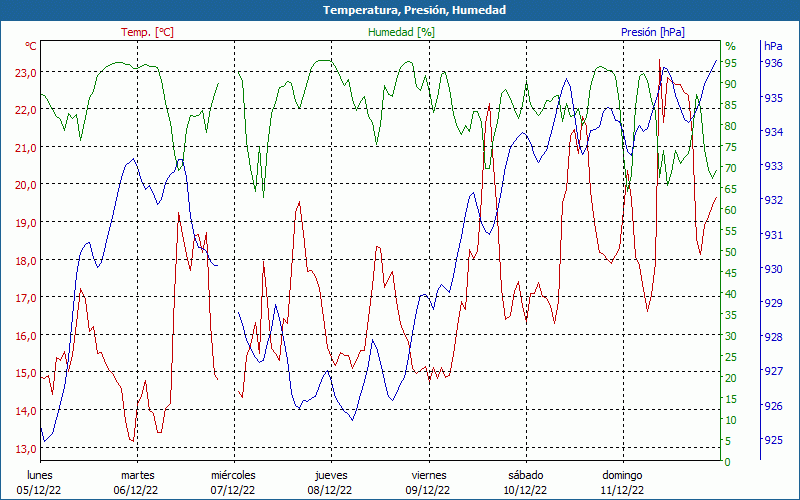The image size is (800, 500).
Task: Pick the 929 pressure axis value
Action: 772,303
